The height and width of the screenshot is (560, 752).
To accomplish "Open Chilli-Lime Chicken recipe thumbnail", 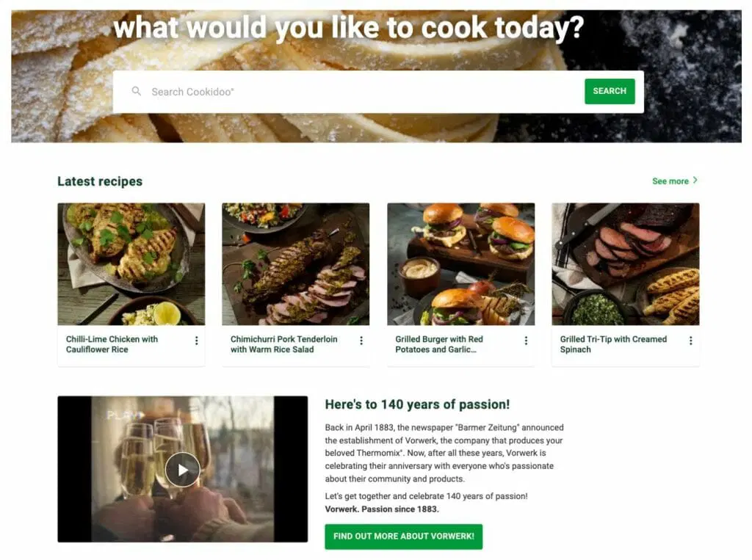I will click(x=131, y=264).
